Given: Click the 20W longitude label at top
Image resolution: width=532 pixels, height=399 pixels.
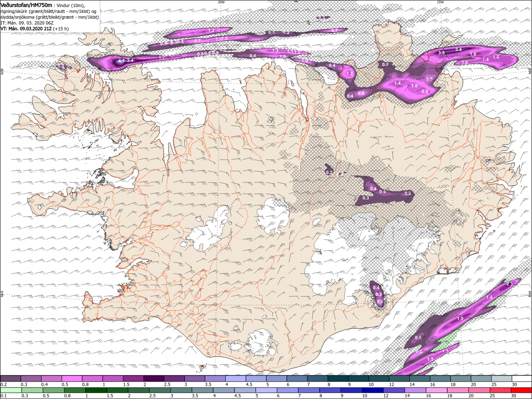Looking at the screenshot, I should click(221, 2).
